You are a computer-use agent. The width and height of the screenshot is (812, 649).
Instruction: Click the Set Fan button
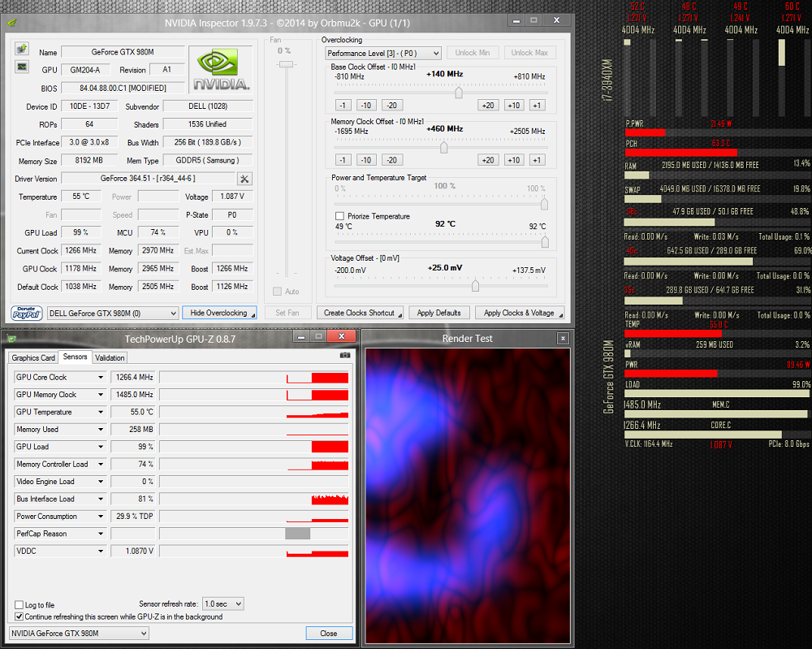287,313
